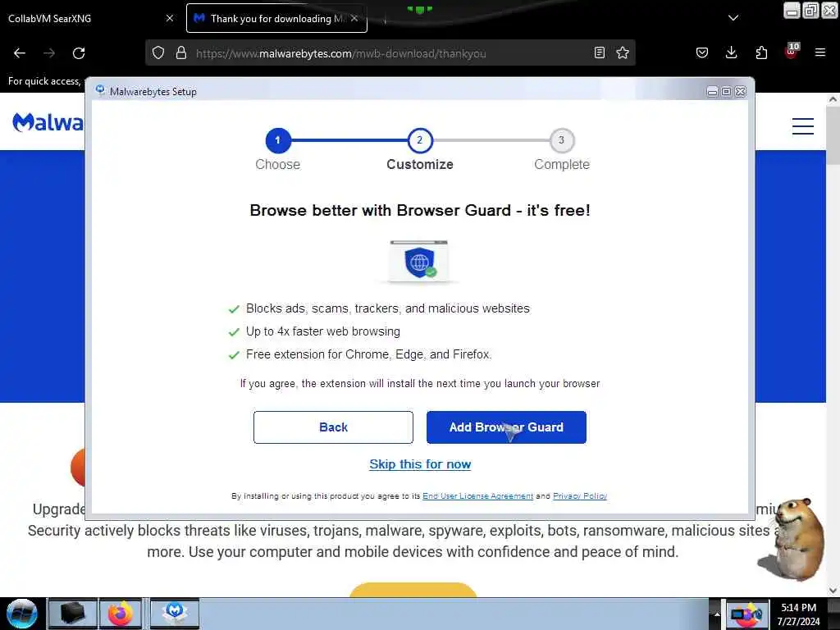Click the system tray icon group
The height and width of the screenshot is (630, 840).
(x=747, y=614)
